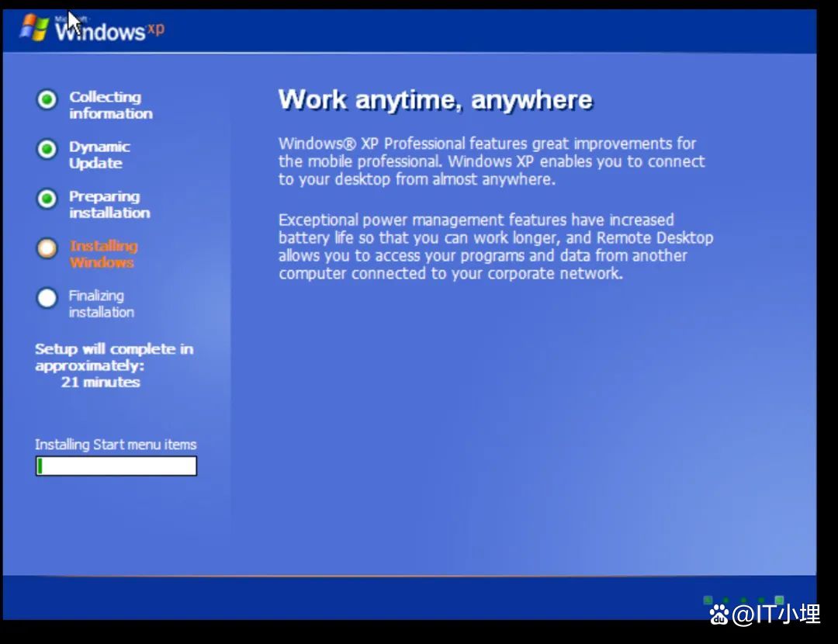Click the "Preparing installation" step label
Viewport: 838px width, 644px height.
[109, 205]
